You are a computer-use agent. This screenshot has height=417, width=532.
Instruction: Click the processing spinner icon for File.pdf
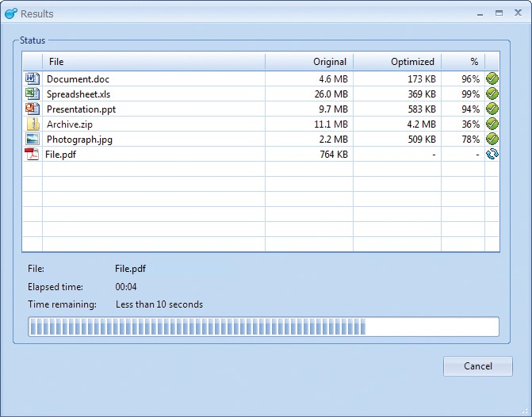click(x=492, y=154)
